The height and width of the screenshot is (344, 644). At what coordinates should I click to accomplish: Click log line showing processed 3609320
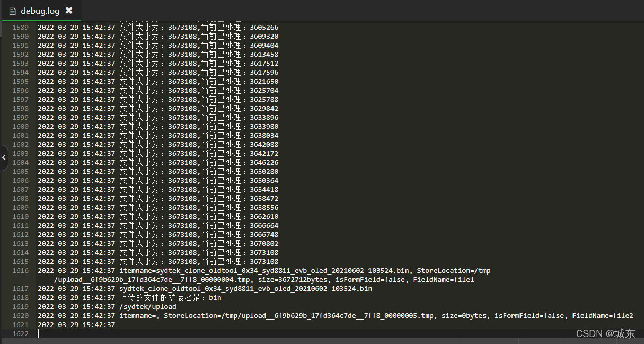point(158,37)
